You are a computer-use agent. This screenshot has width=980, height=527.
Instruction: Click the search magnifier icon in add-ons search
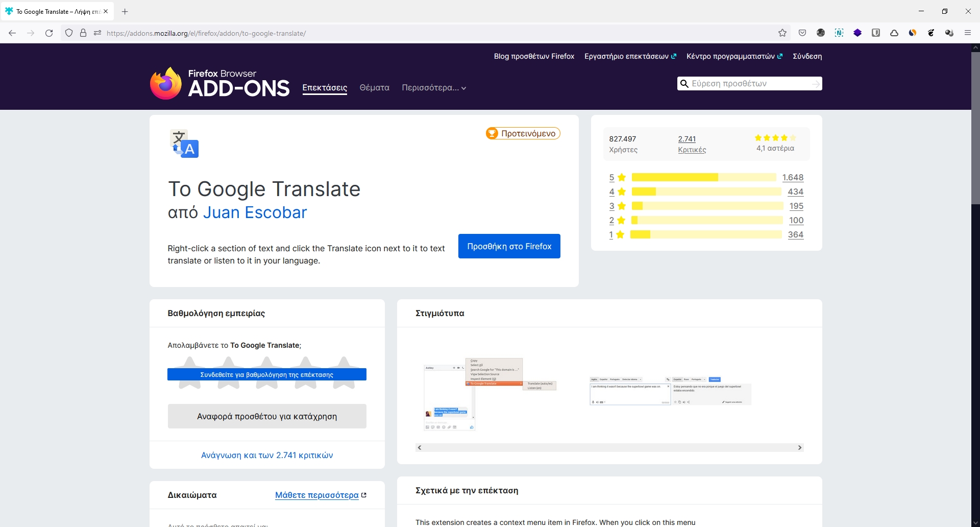point(684,84)
